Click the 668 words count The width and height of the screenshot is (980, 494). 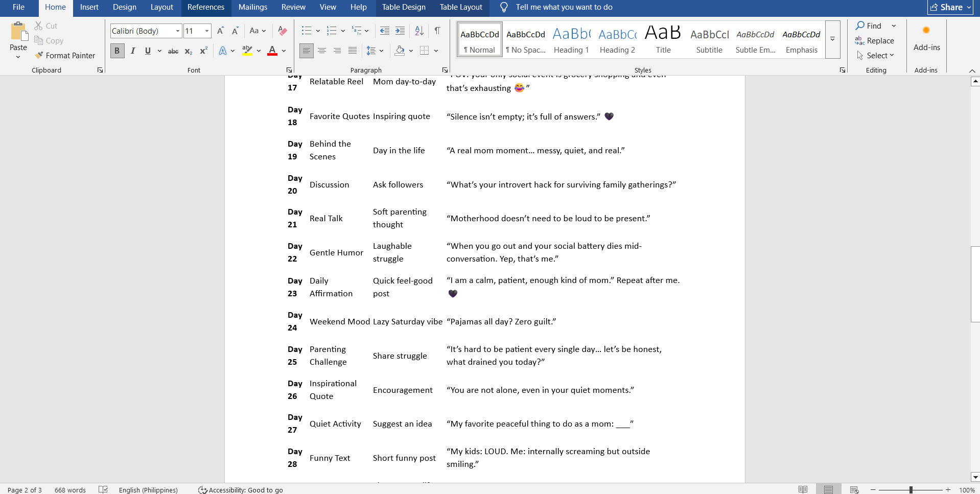tap(70, 489)
